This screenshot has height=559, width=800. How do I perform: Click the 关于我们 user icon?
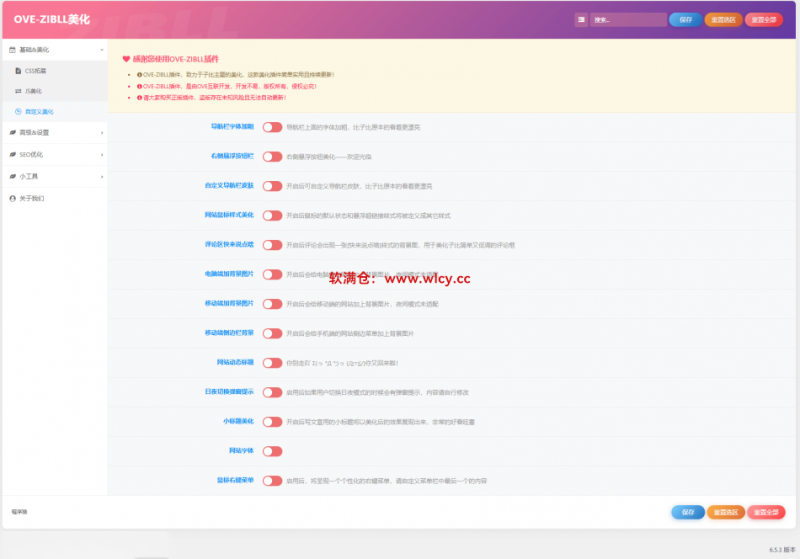click(12, 198)
